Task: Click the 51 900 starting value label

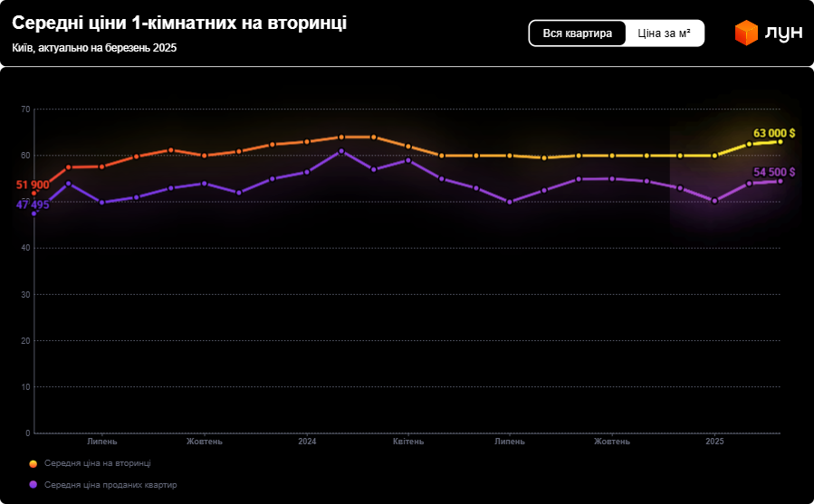Action: point(33,185)
